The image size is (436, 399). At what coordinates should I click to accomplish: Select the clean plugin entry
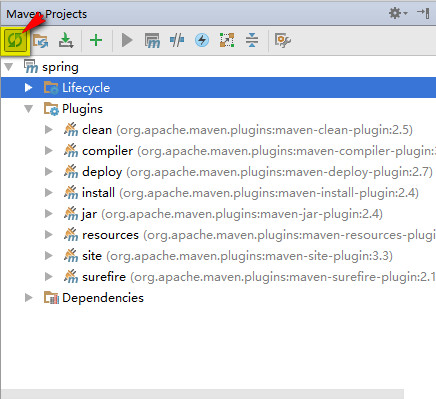coord(218,130)
